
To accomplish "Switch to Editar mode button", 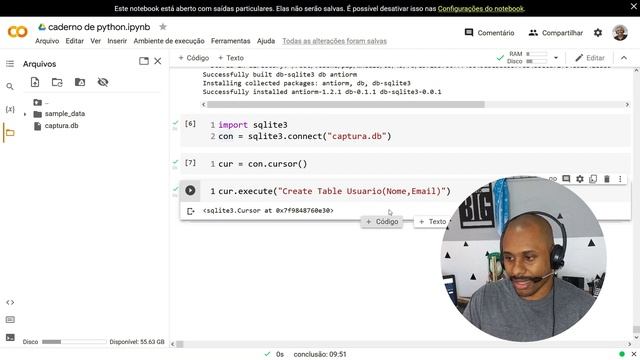I will [x=590, y=58].
